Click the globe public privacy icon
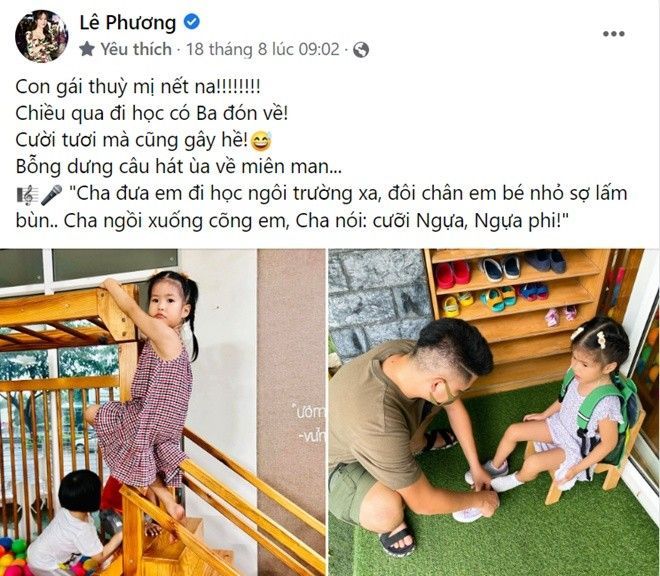Viewport: 660px width, 576px height. pos(361,50)
